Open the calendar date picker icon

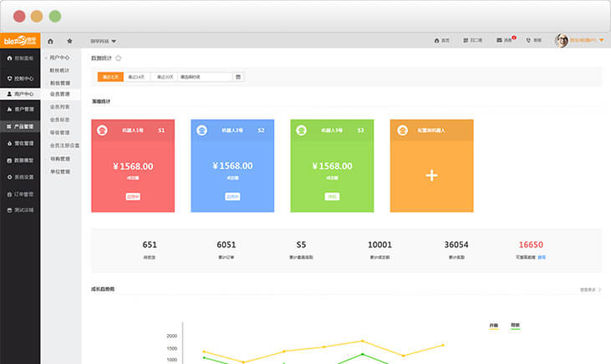[x=238, y=77]
